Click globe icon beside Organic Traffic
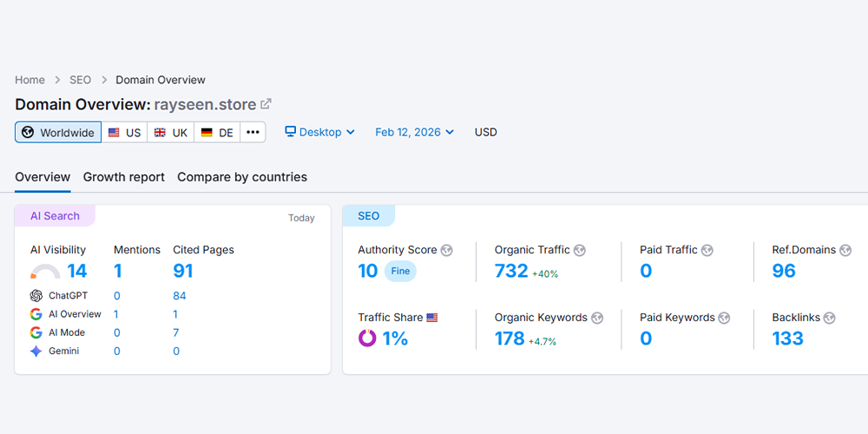Image resolution: width=868 pixels, height=434 pixels. coord(580,250)
